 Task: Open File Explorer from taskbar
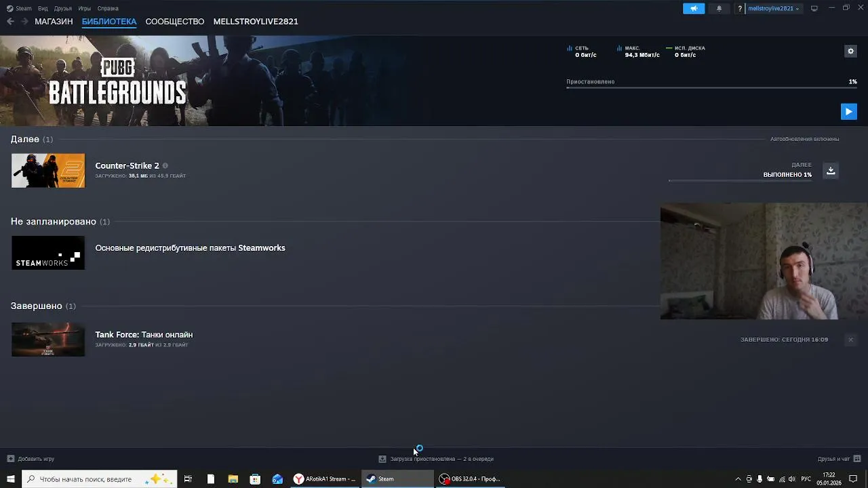tap(233, 479)
